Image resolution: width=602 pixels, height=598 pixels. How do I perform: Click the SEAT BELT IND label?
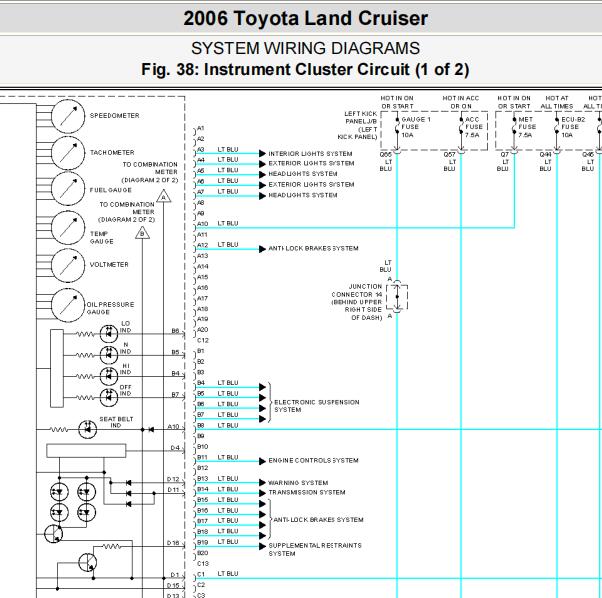click(116, 422)
